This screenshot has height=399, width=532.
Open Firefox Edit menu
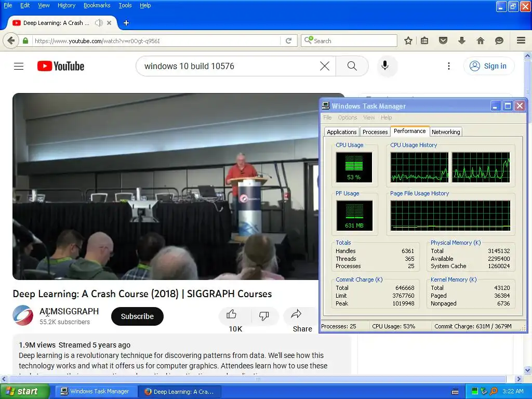point(25,5)
